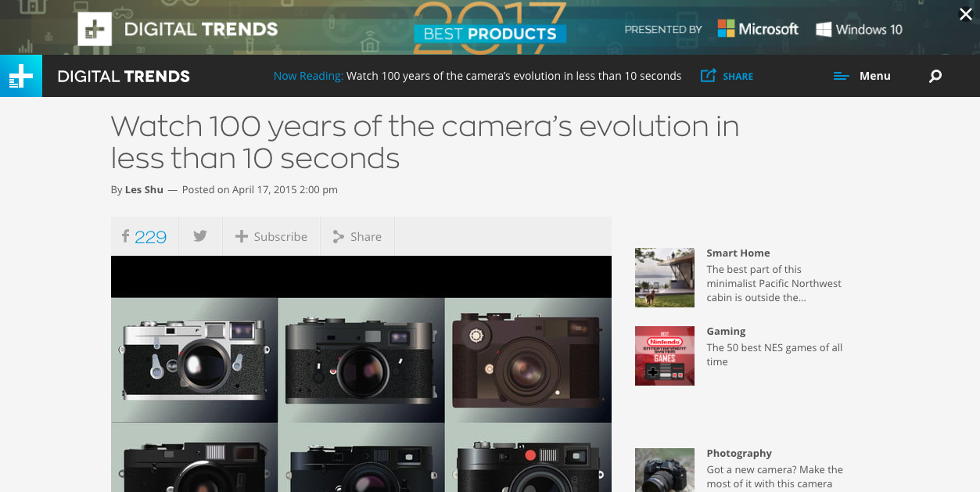The height and width of the screenshot is (492, 980).
Task: Close the top banner ad
Action: (x=966, y=14)
